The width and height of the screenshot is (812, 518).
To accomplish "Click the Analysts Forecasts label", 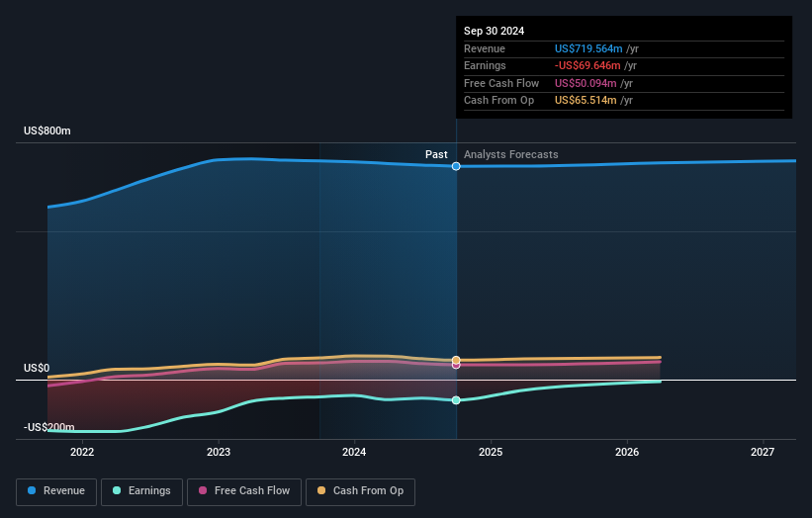I will tap(510, 154).
